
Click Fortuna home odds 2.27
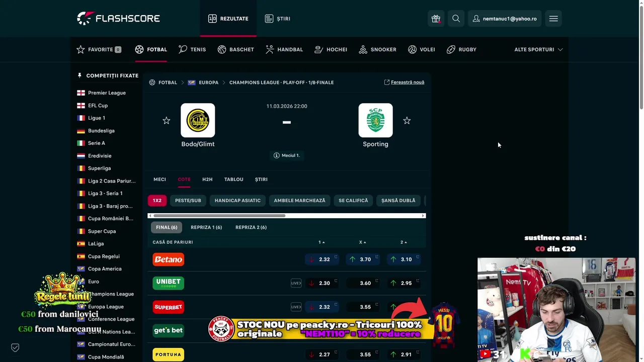tap(321, 354)
